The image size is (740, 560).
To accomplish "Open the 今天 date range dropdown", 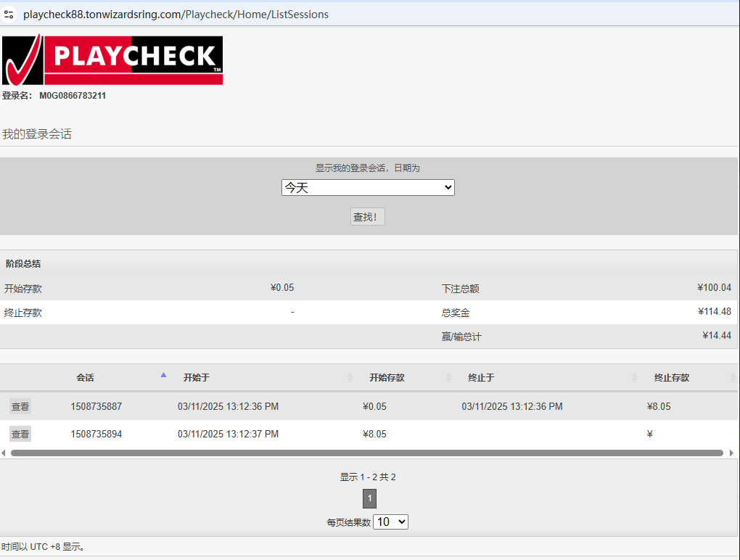I will pyautogui.click(x=368, y=188).
